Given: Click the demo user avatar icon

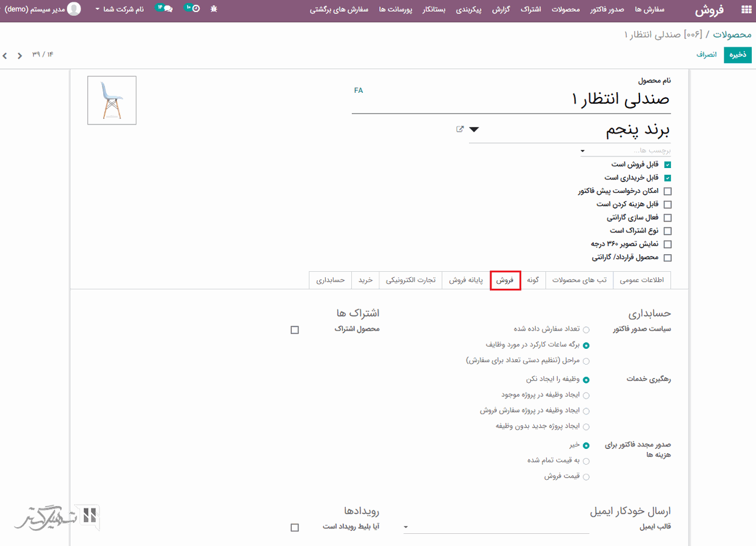Looking at the screenshot, I should (x=74, y=9).
